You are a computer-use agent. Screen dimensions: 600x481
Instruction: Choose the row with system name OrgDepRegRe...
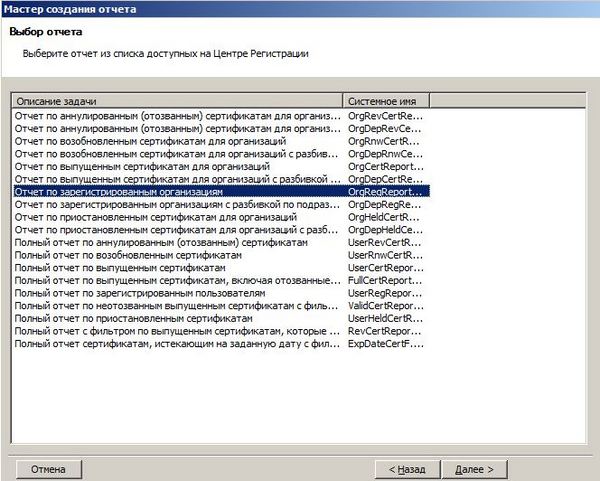tap(221, 204)
